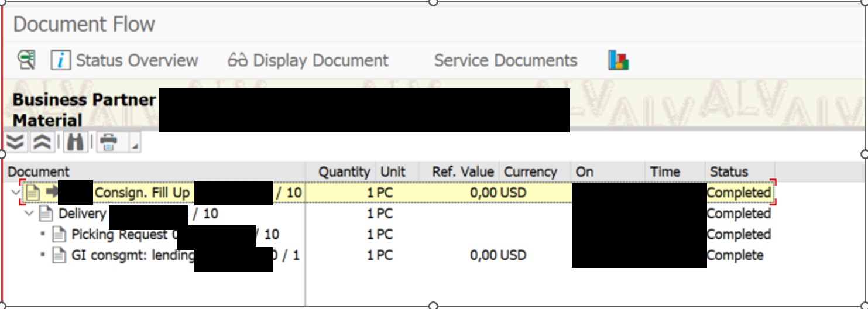Image resolution: width=868 pixels, height=309 pixels.
Task: Click the Print icon
Action: (109, 142)
